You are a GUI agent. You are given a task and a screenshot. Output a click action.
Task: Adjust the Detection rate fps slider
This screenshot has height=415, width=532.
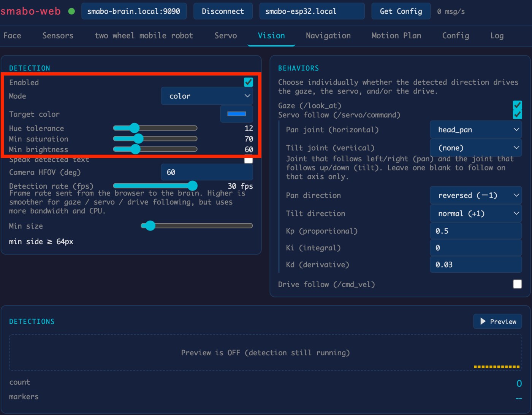pos(155,186)
